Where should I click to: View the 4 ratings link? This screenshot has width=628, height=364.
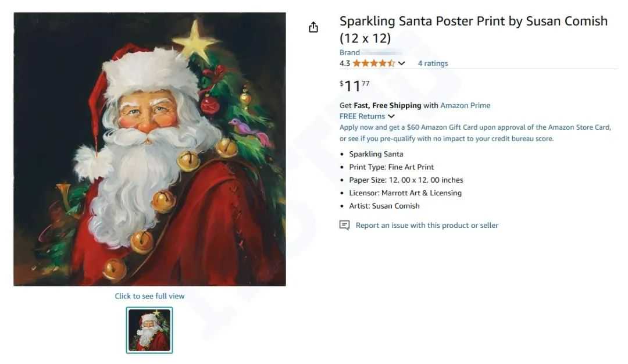pos(433,63)
